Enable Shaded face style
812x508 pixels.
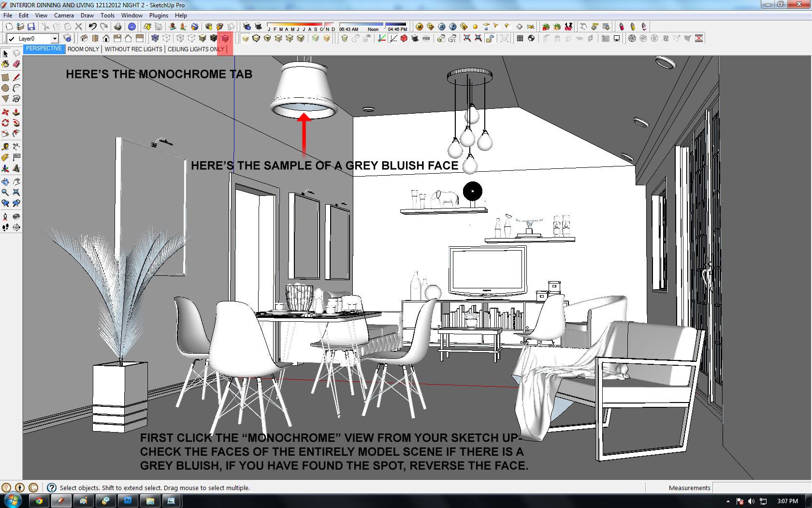pyautogui.click(x=203, y=38)
